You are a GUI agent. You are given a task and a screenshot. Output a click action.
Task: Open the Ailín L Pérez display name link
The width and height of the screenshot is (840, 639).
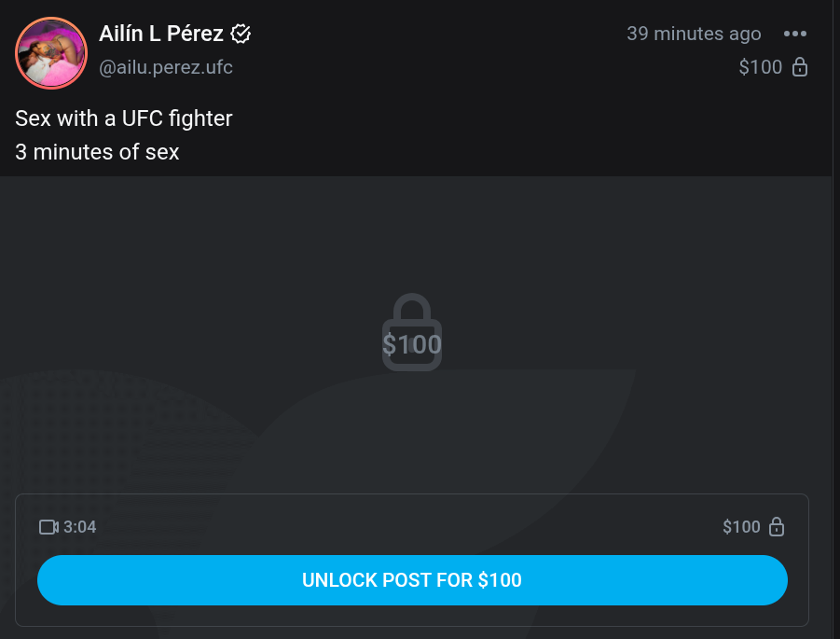point(161,35)
